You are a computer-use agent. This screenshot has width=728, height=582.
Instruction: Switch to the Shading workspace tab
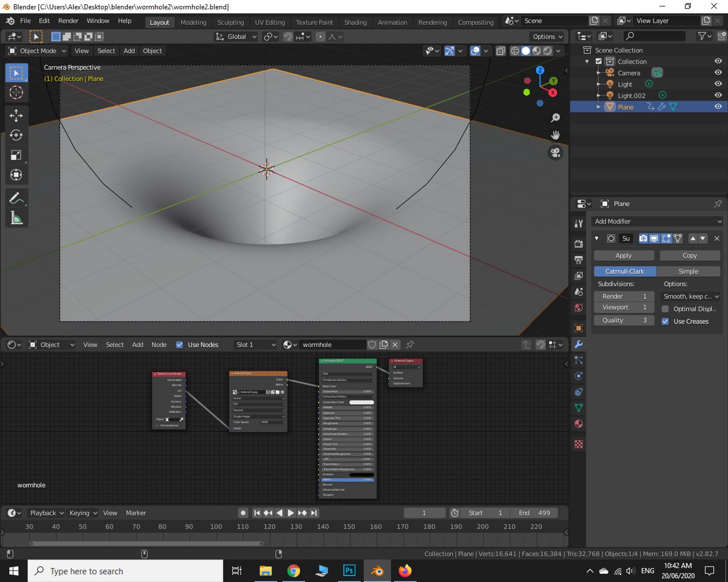(355, 22)
